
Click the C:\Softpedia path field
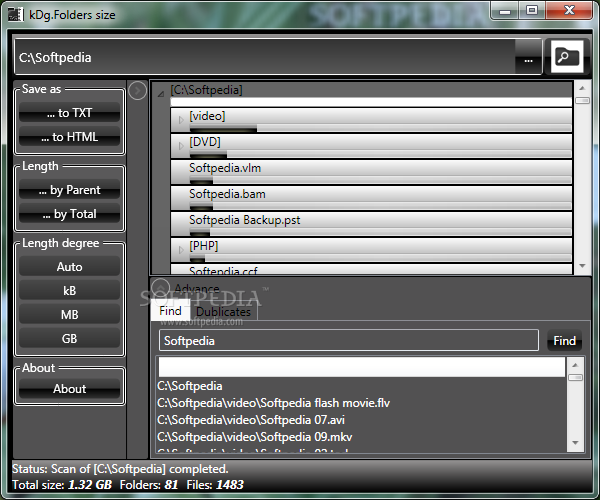click(265, 57)
